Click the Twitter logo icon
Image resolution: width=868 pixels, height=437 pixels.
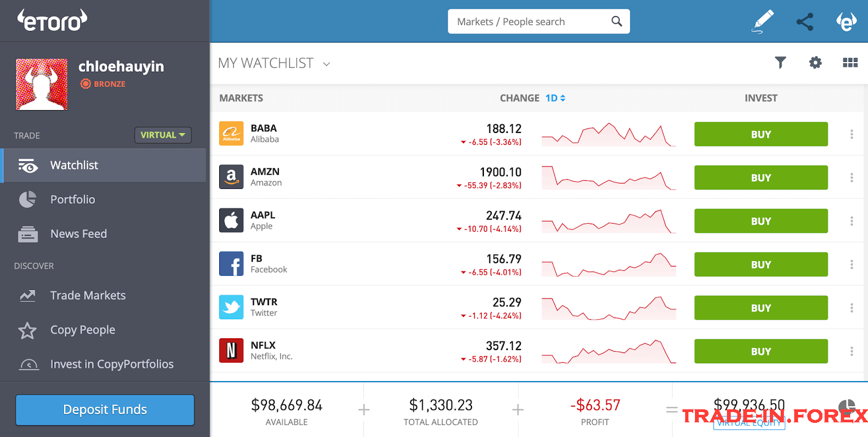click(231, 307)
